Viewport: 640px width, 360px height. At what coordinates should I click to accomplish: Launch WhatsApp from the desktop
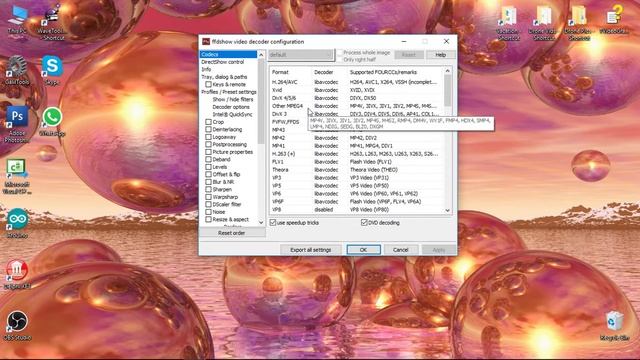(52, 121)
